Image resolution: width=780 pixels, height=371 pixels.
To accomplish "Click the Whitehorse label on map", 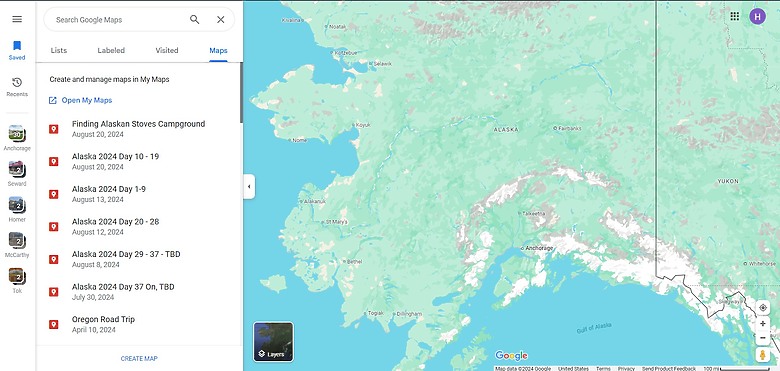I will tap(762, 264).
